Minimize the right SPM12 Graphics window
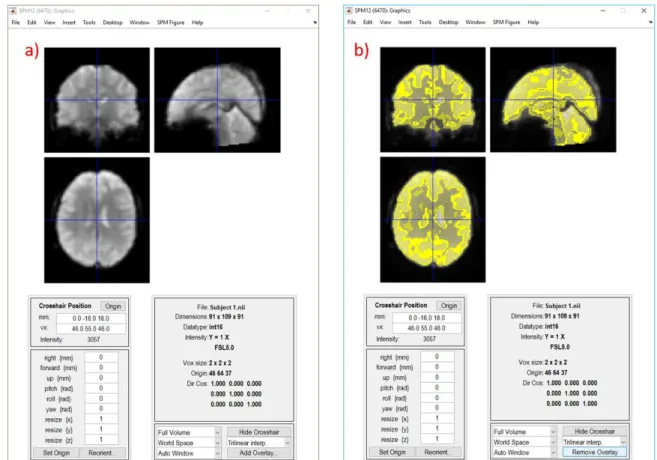 pyautogui.click(x=603, y=10)
